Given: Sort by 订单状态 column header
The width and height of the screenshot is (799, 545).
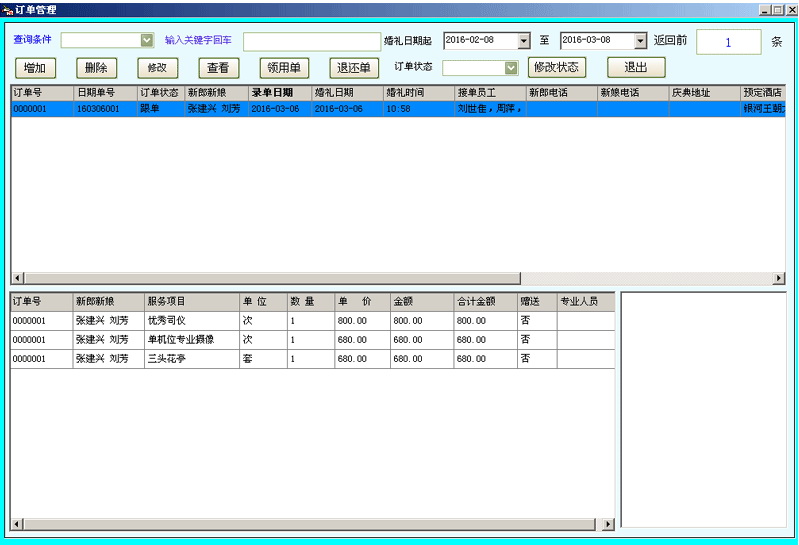Looking at the screenshot, I should coord(161,93).
